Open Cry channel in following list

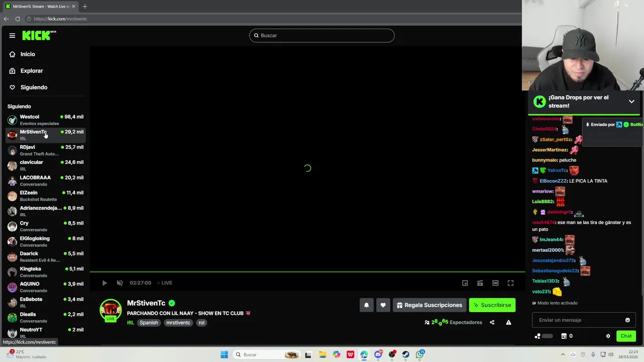click(x=45, y=226)
